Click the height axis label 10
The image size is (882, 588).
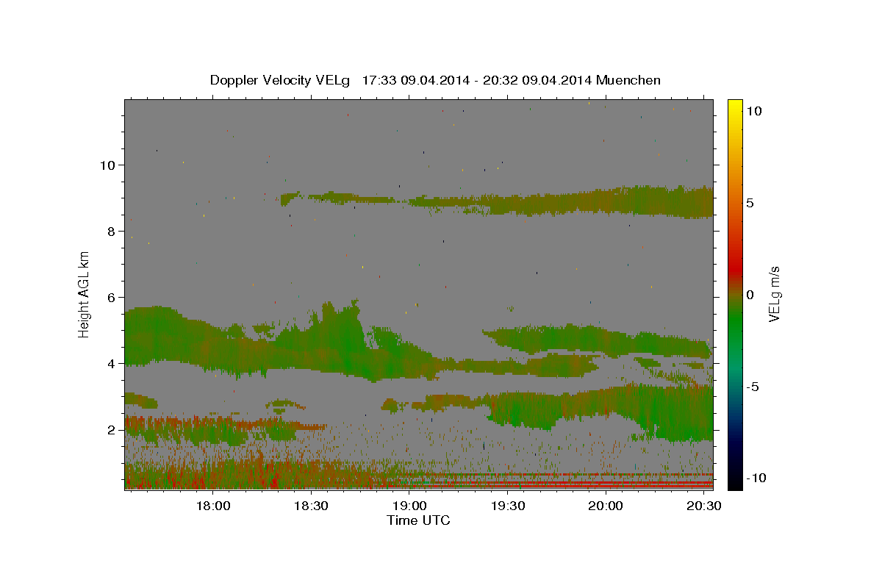pyautogui.click(x=107, y=165)
